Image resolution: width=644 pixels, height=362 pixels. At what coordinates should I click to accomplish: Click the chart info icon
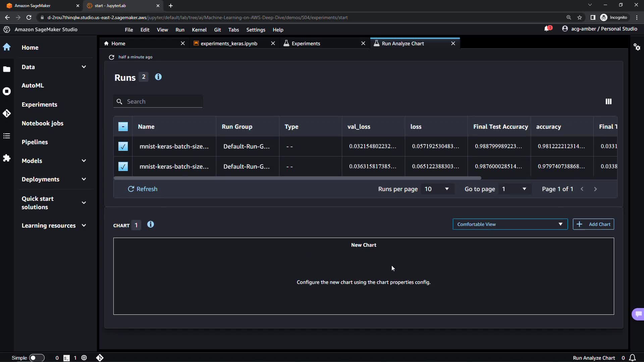[x=151, y=225]
